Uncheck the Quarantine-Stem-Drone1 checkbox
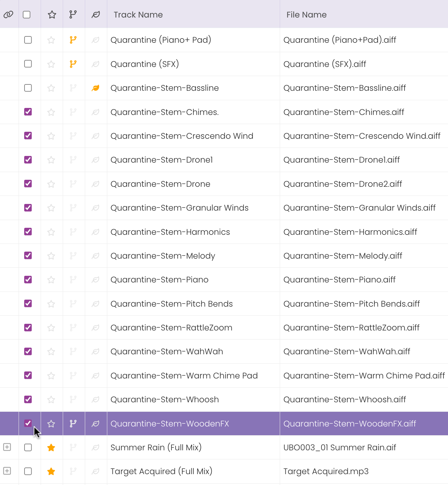Image resolution: width=448 pixels, height=485 pixels. click(28, 160)
